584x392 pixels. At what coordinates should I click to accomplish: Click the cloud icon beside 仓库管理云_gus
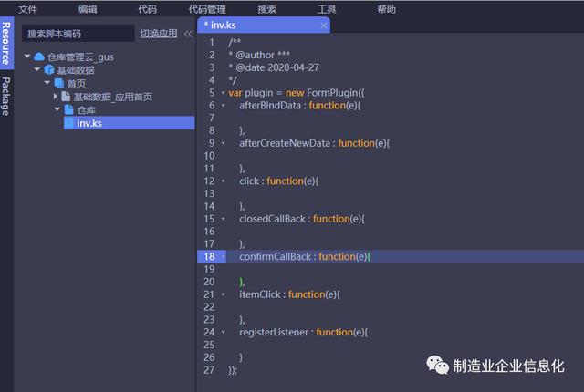pyautogui.click(x=39, y=57)
